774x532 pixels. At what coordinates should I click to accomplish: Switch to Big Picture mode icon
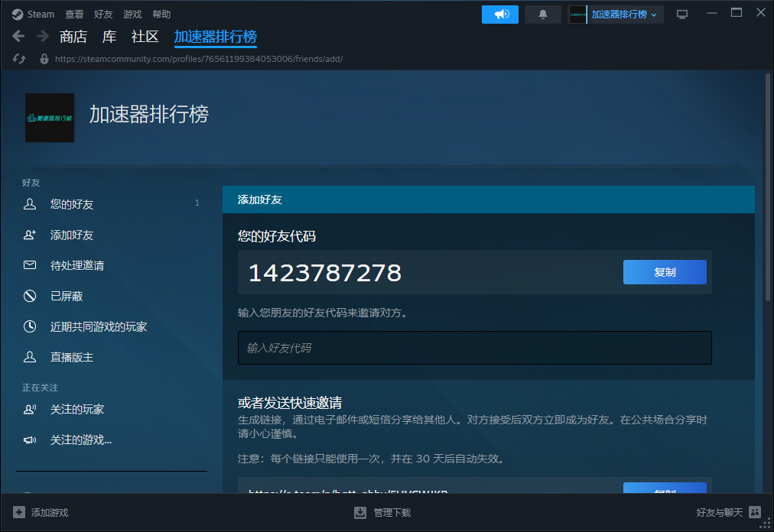tap(682, 15)
